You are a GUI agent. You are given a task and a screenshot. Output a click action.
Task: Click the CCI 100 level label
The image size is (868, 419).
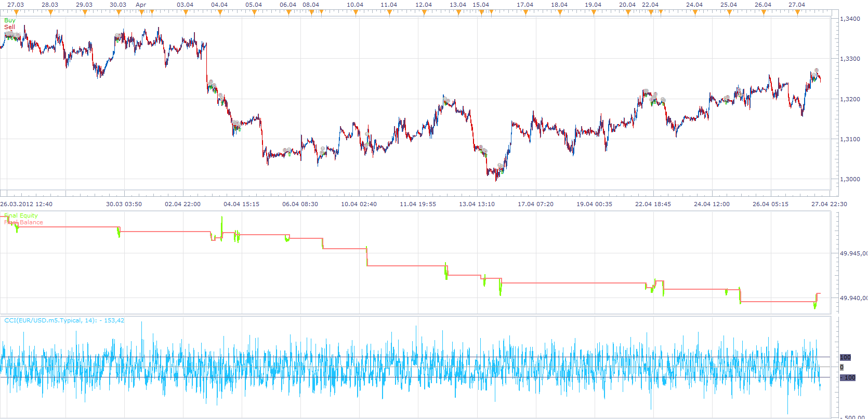point(845,357)
